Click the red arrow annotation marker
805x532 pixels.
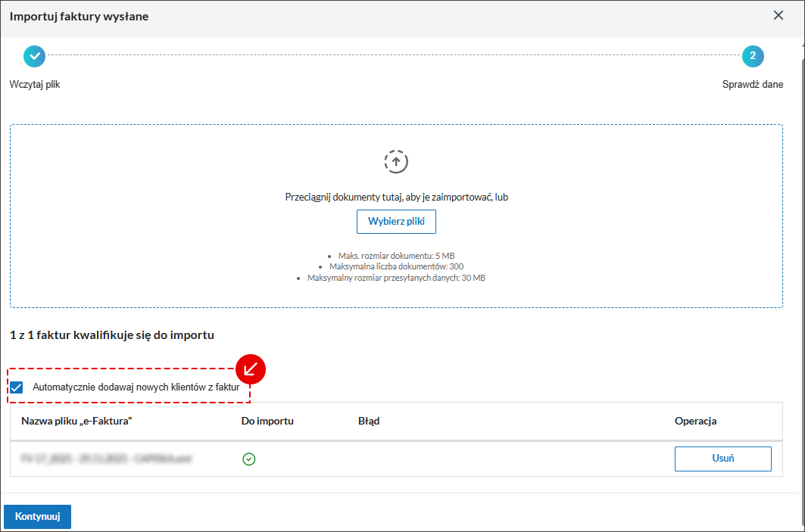[x=251, y=369]
